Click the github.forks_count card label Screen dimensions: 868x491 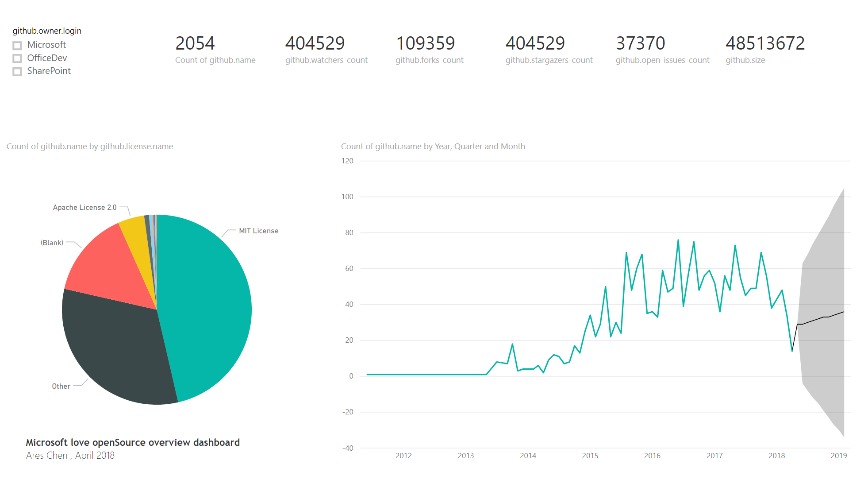pyautogui.click(x=430, y=60)
